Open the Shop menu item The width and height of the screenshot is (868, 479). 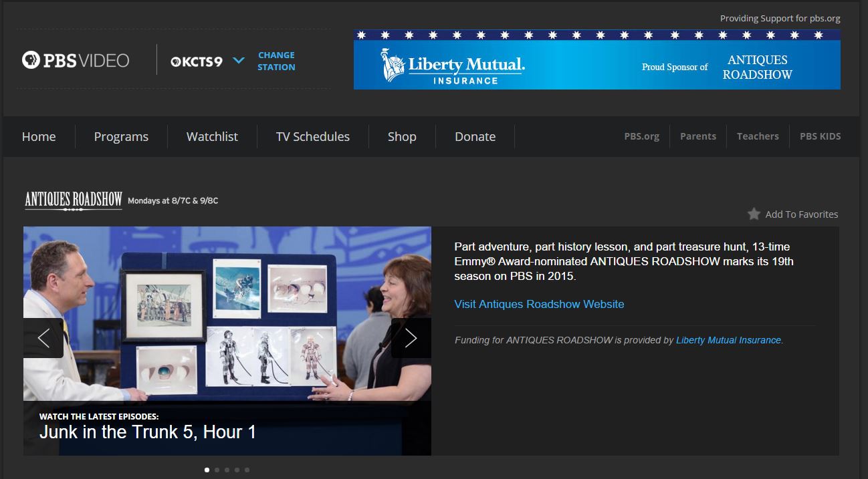coord(402,136)
